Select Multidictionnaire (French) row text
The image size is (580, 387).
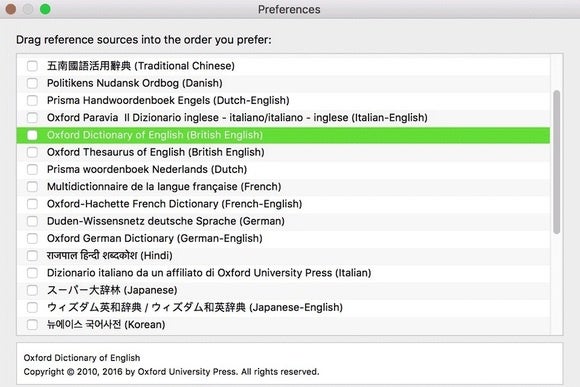164,186
